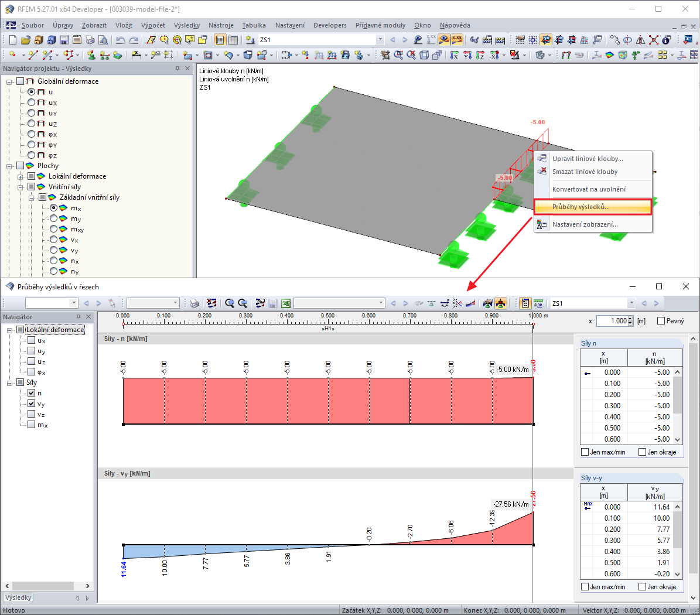Click the Redo arrow icon
700x615 pixels.
point(134,40)
